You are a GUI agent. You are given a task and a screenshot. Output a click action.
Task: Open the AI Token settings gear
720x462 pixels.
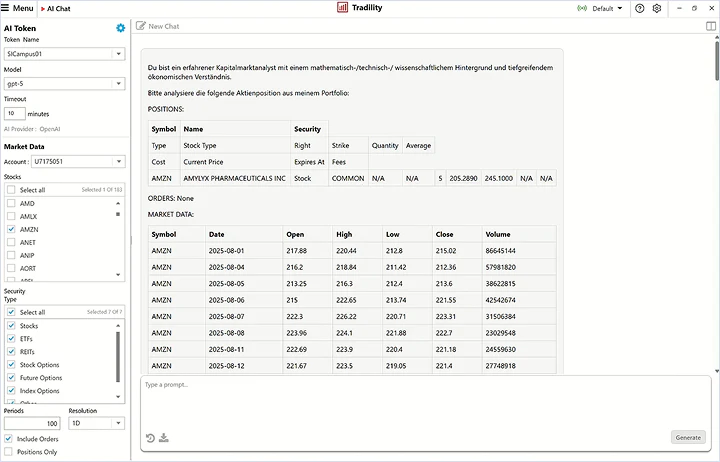(x=121, y=28)
